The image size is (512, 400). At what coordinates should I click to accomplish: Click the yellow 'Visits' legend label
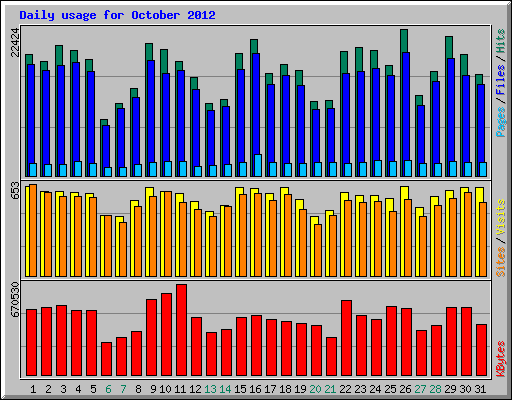point(501,218)
